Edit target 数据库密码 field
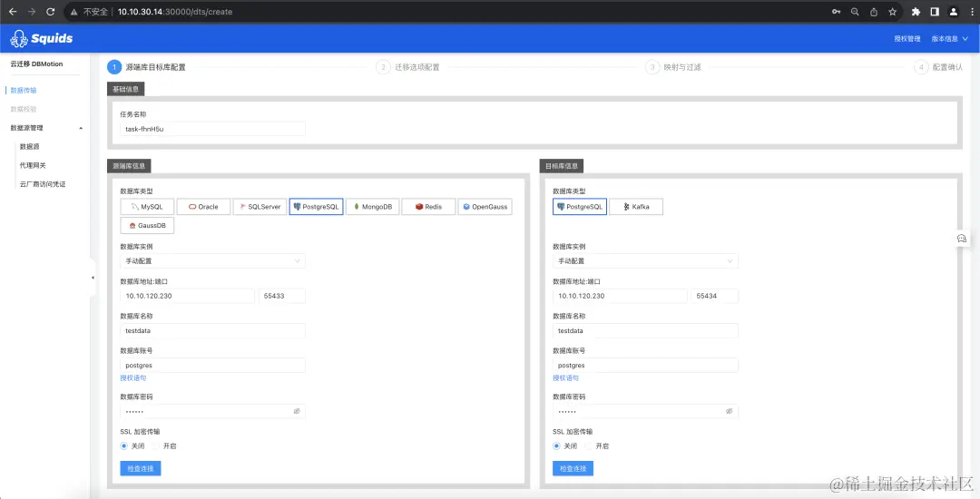Image resolution: width=980 pixels, height=499 pixels. [645, 412]
